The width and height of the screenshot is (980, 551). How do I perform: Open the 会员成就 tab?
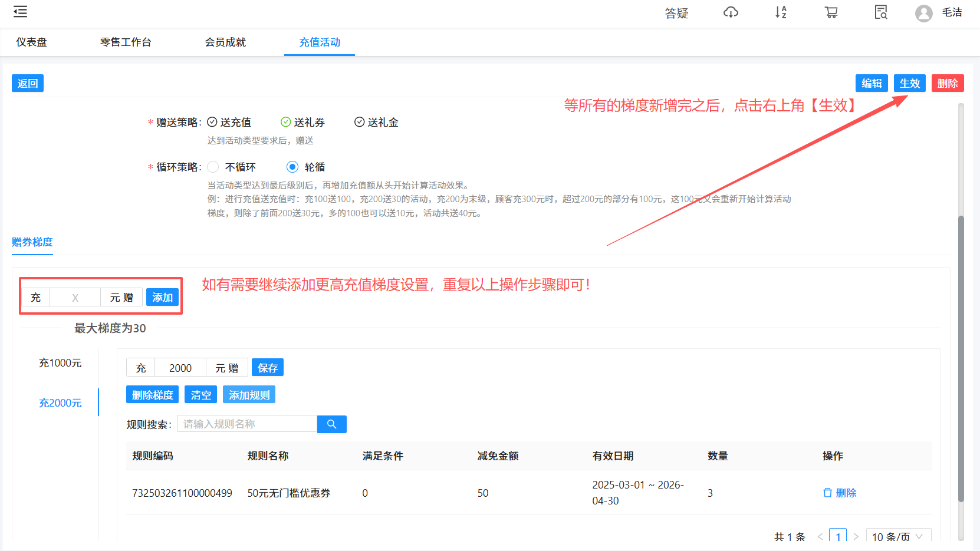(x=225, y=42)
